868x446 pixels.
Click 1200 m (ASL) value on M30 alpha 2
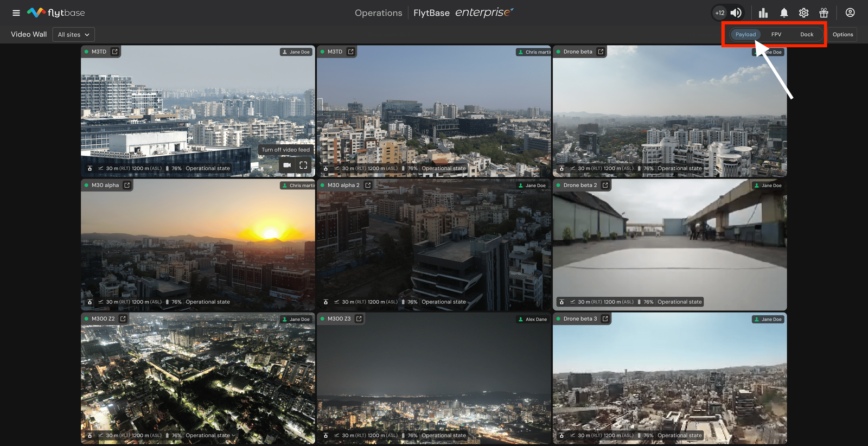pyautogui.click(x=382, y=302)
